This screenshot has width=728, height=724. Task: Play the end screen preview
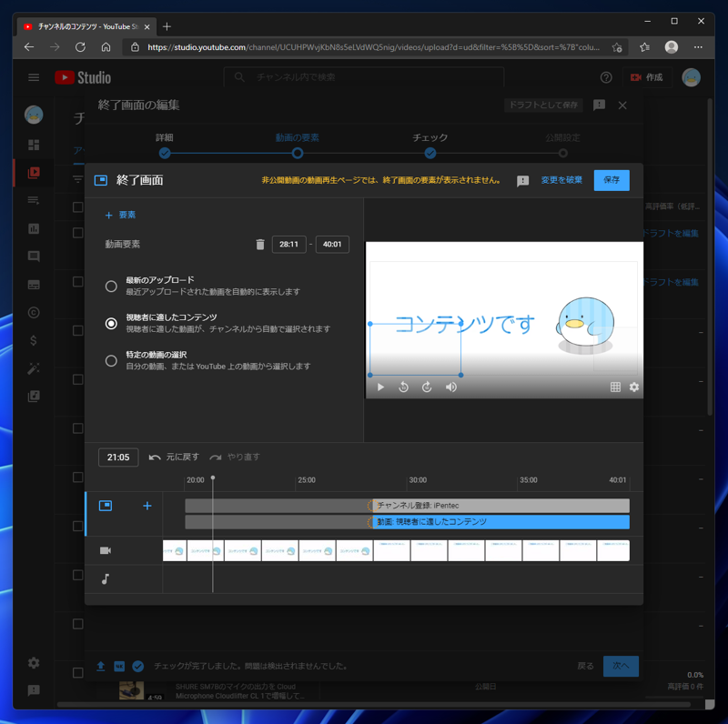coord(380,387)
